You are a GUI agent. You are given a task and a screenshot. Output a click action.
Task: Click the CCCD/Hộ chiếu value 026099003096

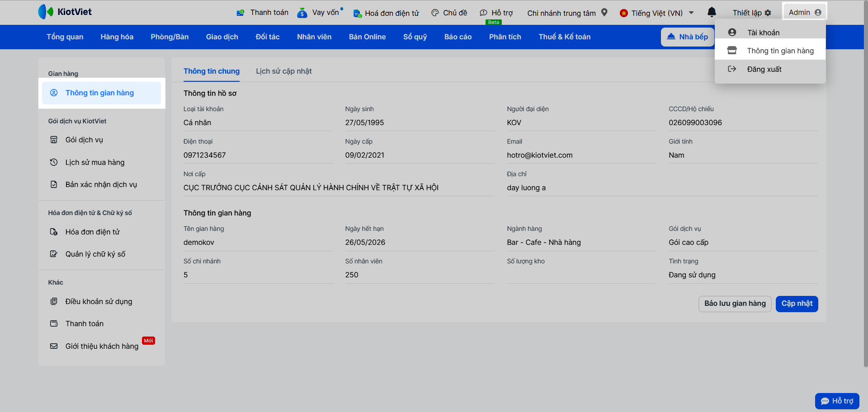[x=695, y=123]
